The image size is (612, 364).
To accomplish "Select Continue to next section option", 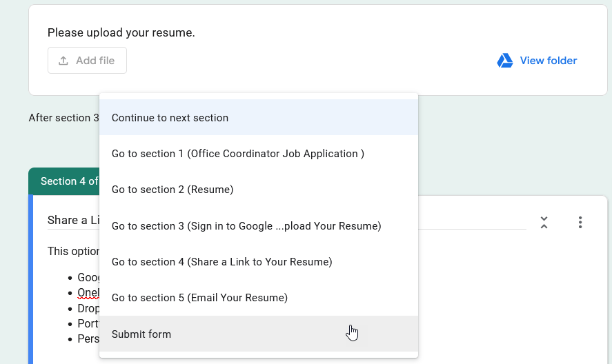I will (258, 117).
